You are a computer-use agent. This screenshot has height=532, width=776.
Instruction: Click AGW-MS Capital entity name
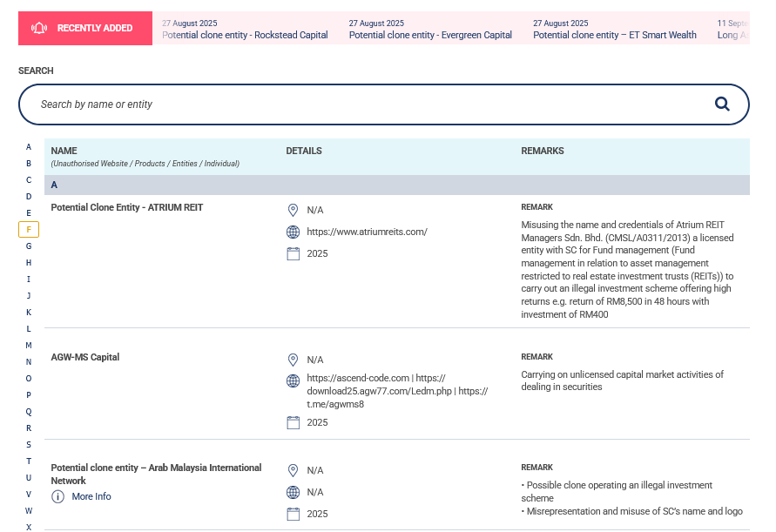[85, 357]
